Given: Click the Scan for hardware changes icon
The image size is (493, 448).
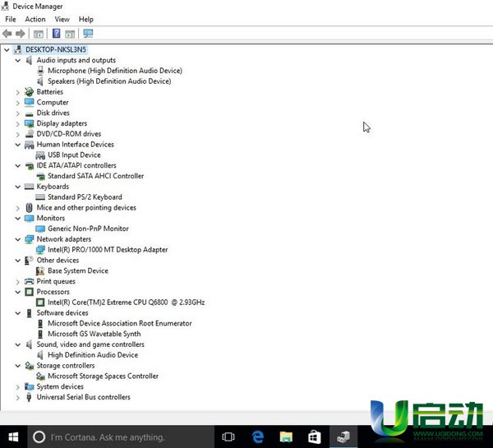Looking at the screenshot, I should [x=88, y=34].
